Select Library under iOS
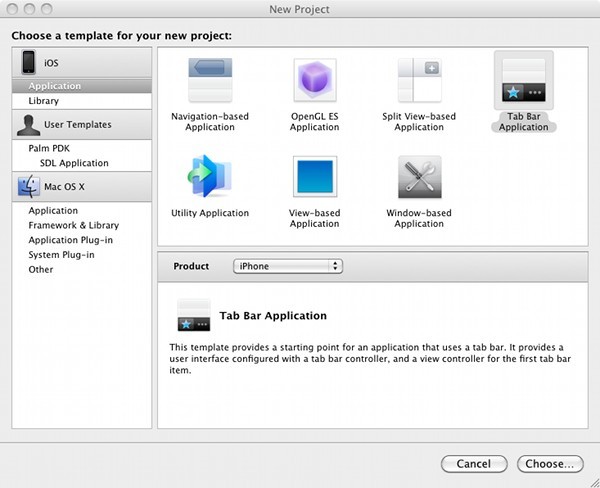600x488 pixels. (82, 101)
